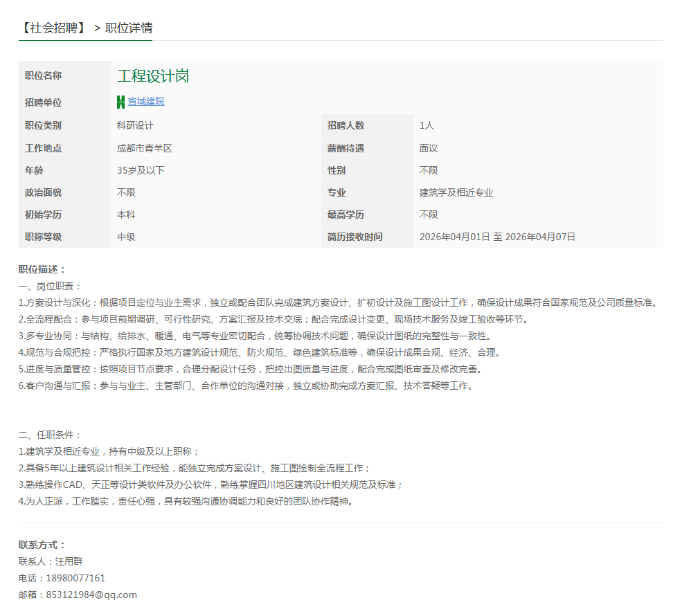The image size is (682, 616).
Task: Select the 工作地点 value 成都市青羊区
Action: pyautogui.click(x=143, y=147)
